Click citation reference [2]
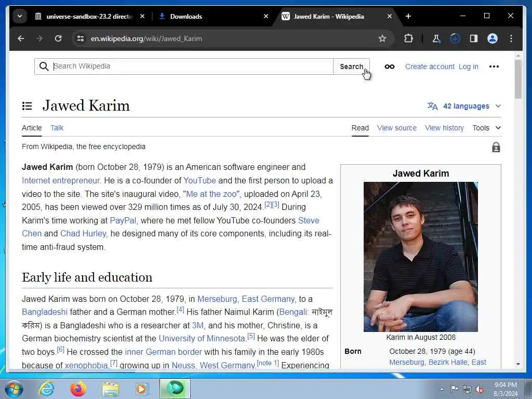 tap(268, 205)
